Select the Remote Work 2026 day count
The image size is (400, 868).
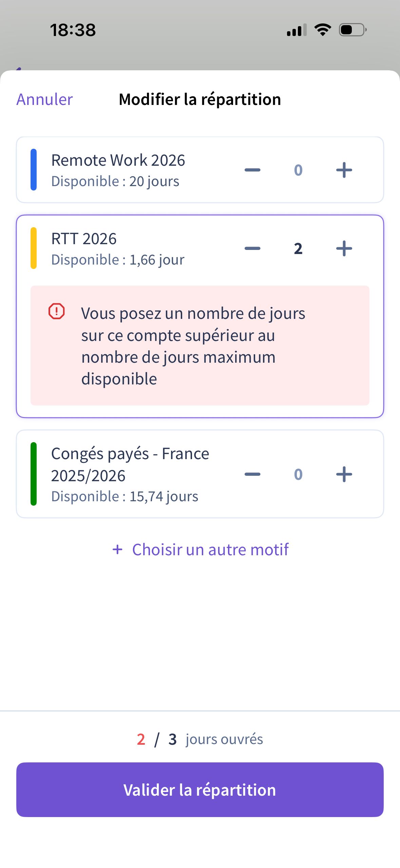[x=298, y=170]
